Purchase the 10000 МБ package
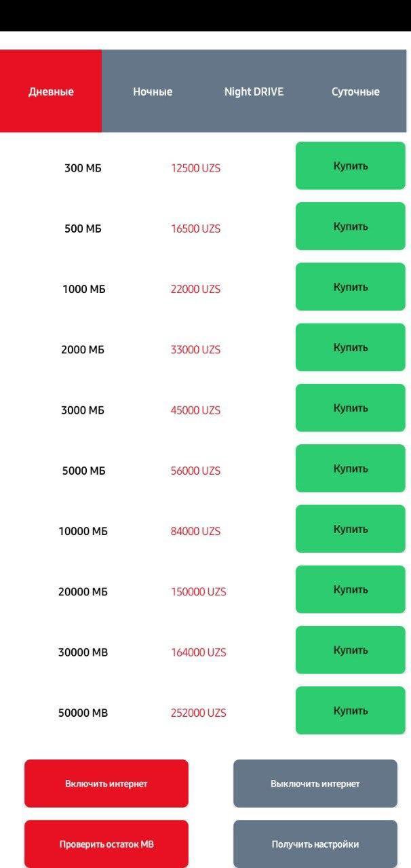411x868 pixels. pyautogui.click(x=350, y=529)
